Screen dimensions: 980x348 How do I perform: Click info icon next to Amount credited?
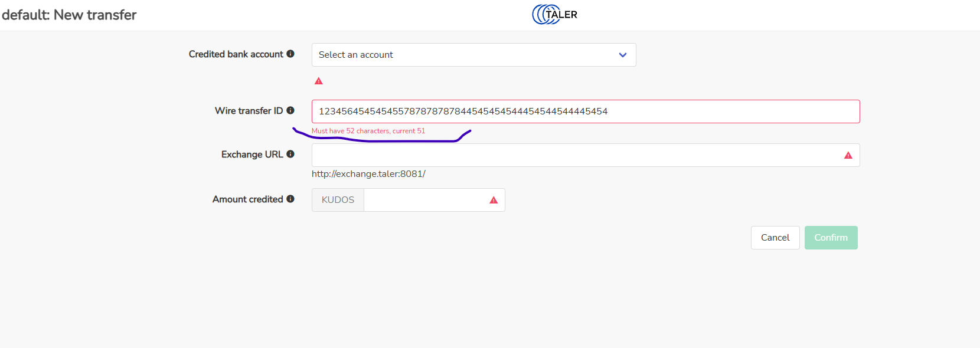(x=290, y=199)
